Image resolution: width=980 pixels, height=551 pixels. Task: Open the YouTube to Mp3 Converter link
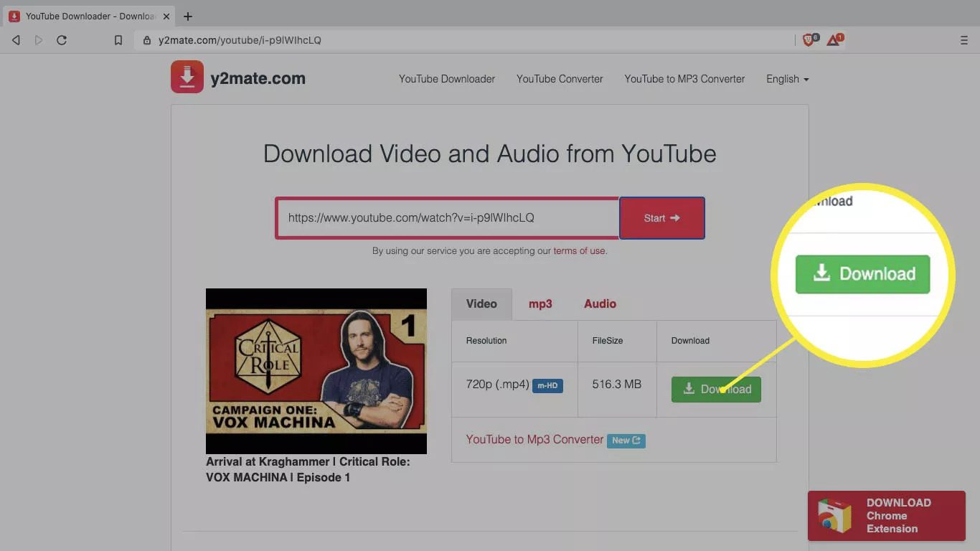click(x=534, y=439)
